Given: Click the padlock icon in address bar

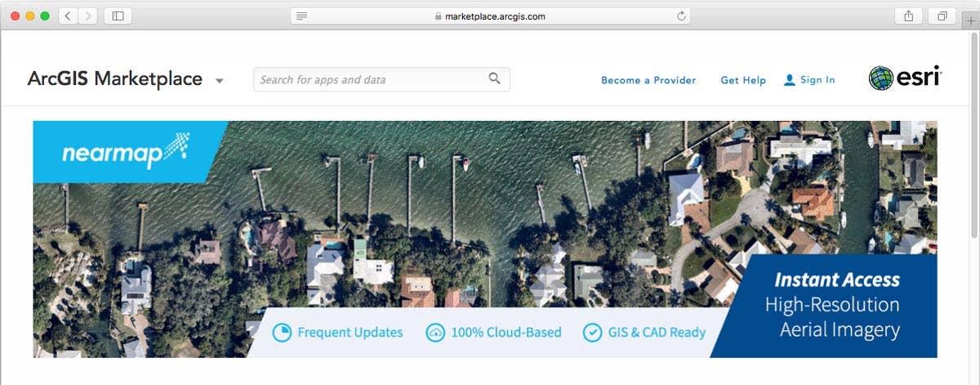Looking at the screenshot, I should click(438, 16).
